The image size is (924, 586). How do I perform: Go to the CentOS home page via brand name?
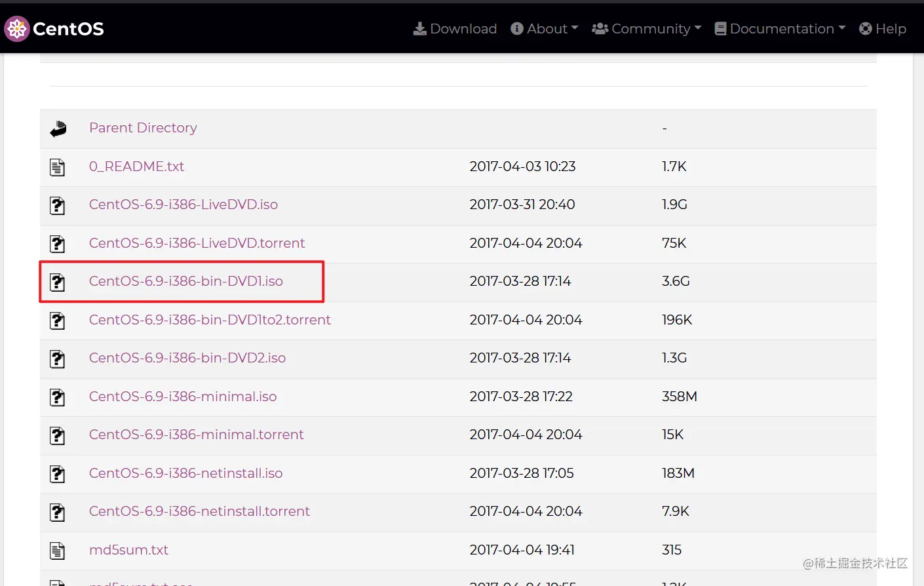pos(68,29)
